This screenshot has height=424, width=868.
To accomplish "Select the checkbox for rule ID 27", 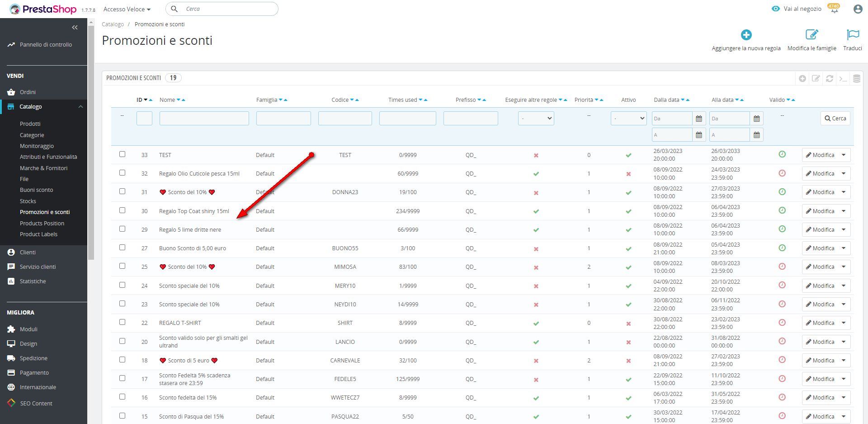I will coord(122,248).
